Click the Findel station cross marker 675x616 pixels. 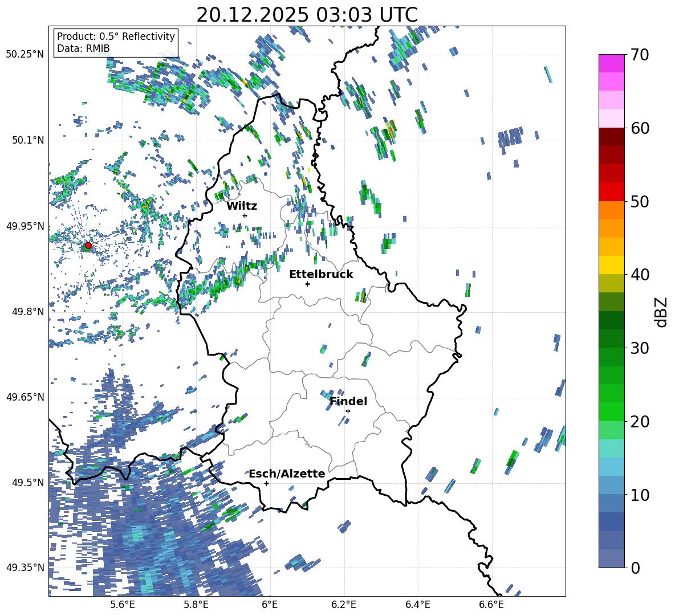coord(348,411)
